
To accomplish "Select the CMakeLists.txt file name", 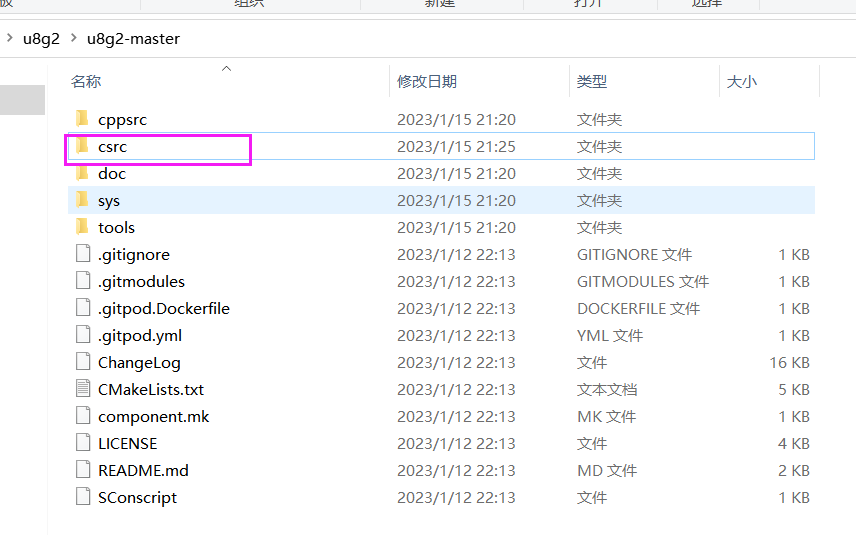I will [x=151, y=389].
